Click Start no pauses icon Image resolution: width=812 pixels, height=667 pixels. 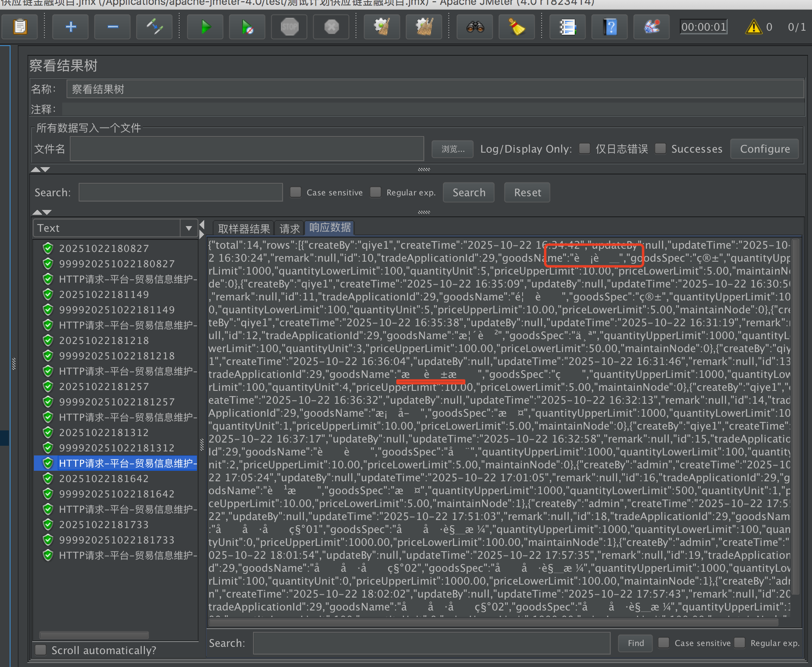(x=247, y=27)
